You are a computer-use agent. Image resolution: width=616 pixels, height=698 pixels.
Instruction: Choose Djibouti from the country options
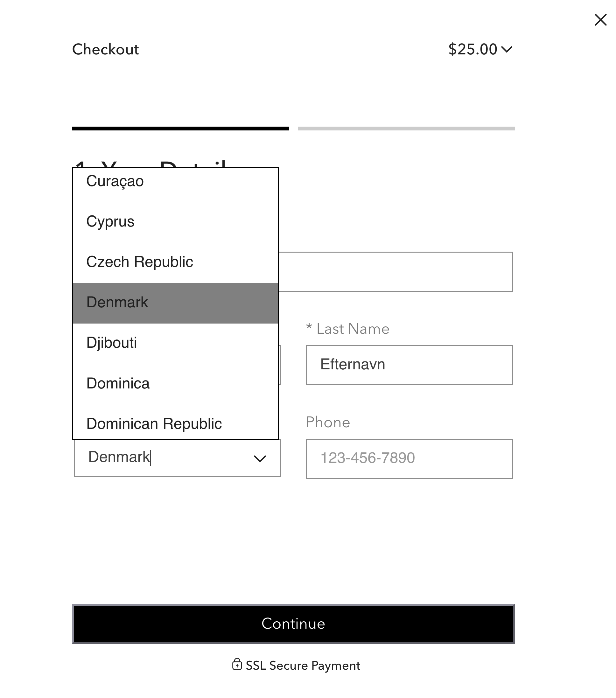pos(112,343)
